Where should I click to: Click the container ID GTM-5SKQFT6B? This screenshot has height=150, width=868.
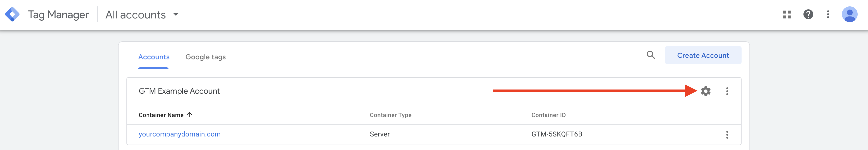[x=557, y=134]
